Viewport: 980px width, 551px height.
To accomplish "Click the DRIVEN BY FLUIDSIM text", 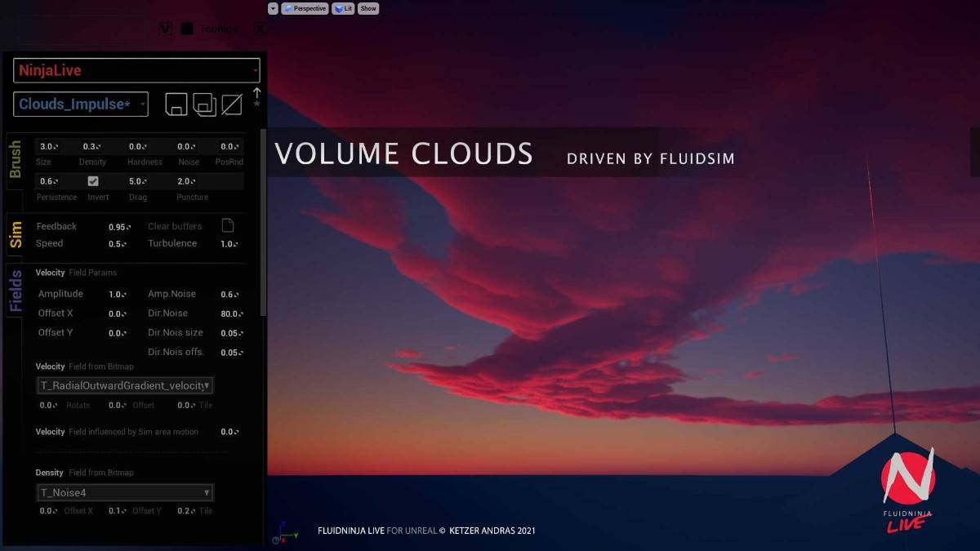I will [x=650, y=158].
